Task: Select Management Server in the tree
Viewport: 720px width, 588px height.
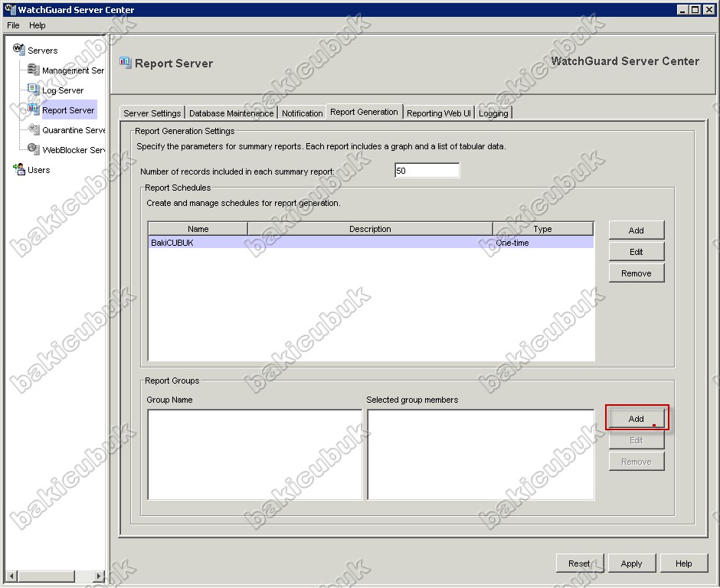Action: 73,70
